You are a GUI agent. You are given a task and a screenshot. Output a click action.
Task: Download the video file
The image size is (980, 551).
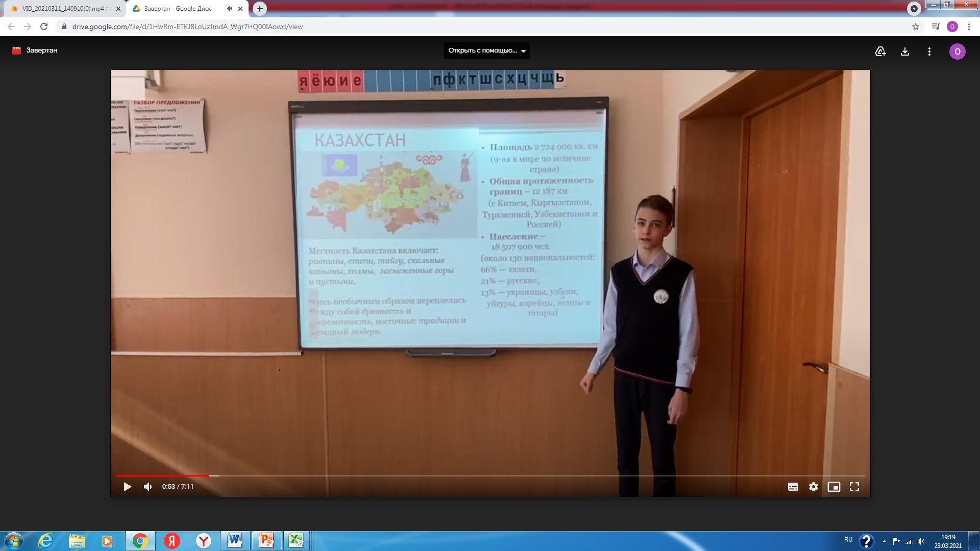(x=904, y=52)
